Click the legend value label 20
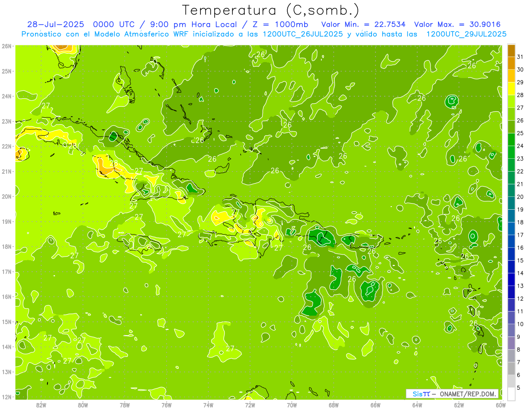Screen dimensions: 532x411 point(520,197)
